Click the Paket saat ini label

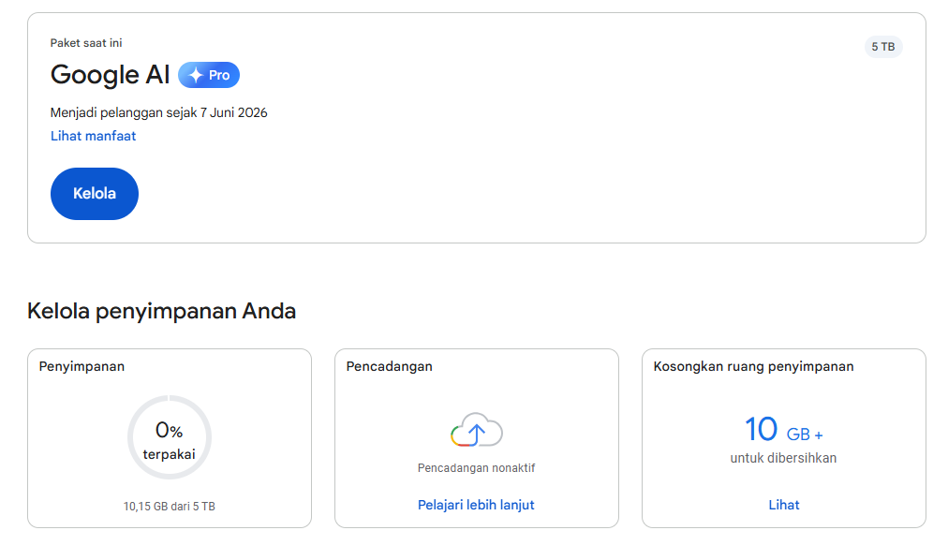(x=86, y=43)
